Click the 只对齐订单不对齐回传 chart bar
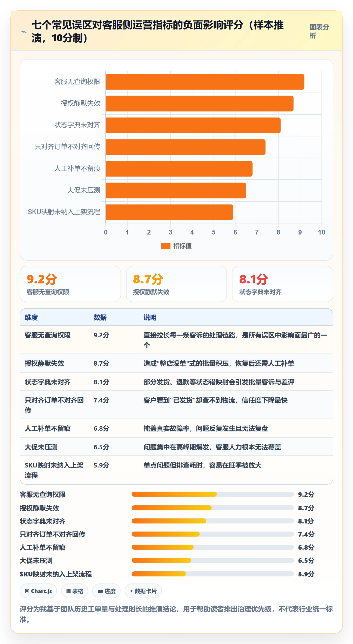 pos(186,147)
